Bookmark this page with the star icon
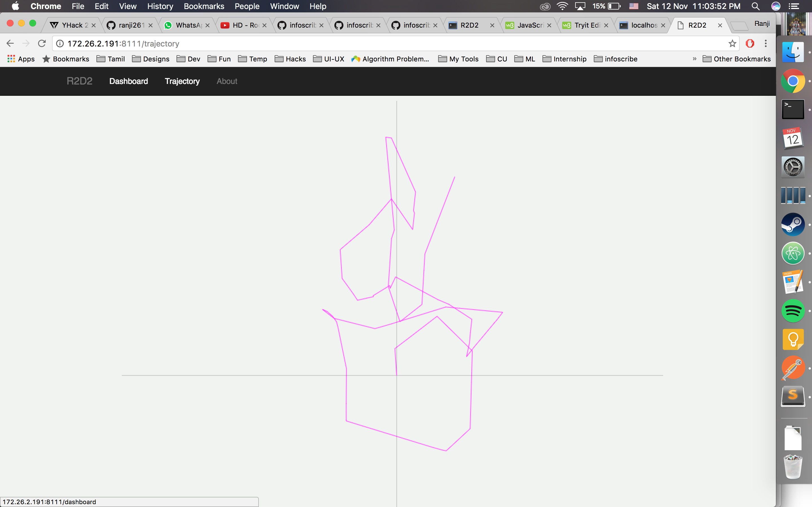Viewport: 812px width, 507px height. pyautogui.click(x=732, y=44)
